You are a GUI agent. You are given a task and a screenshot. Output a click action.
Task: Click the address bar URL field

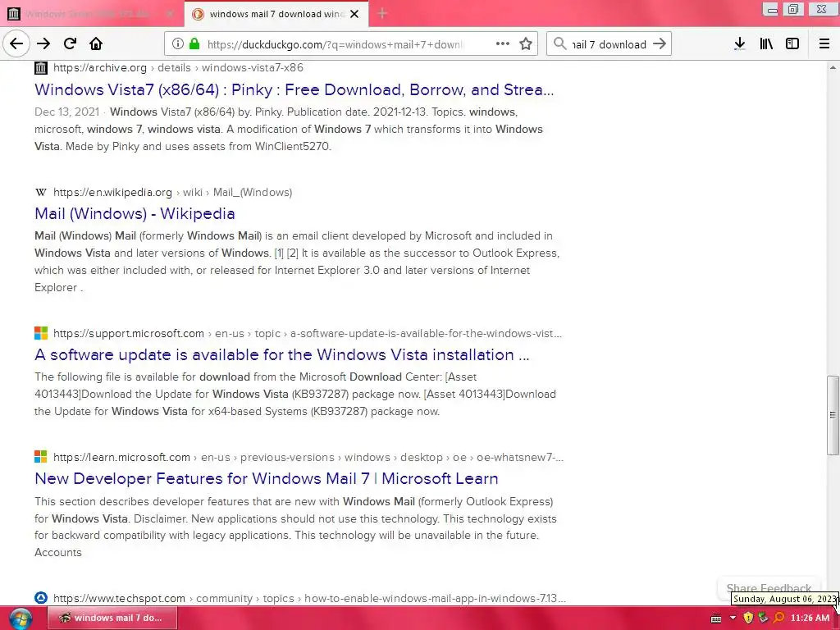[335, 44]
